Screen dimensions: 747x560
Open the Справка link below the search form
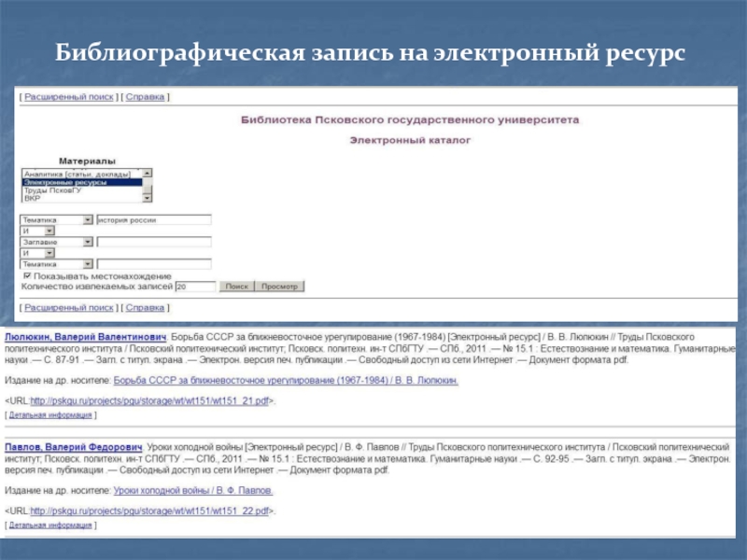pyautogui.click(x=145, y=308)
